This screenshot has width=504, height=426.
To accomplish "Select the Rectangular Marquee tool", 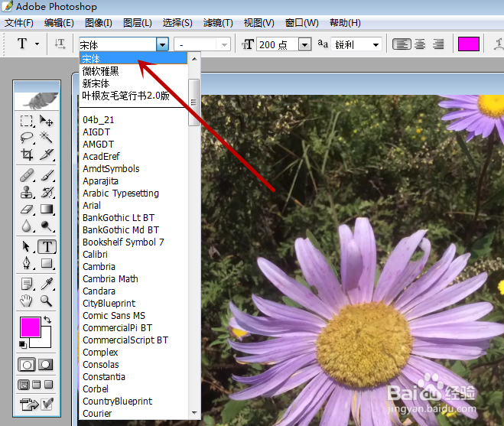I will click(x=27, y=121).
